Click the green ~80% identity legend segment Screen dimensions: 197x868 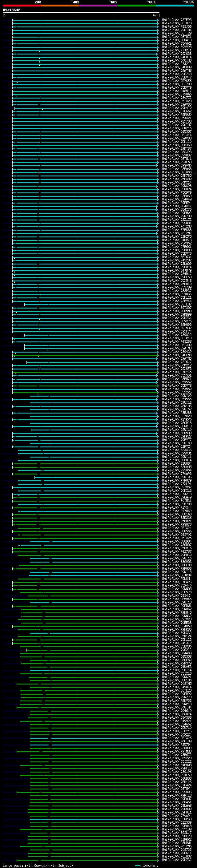click(137, 6)
